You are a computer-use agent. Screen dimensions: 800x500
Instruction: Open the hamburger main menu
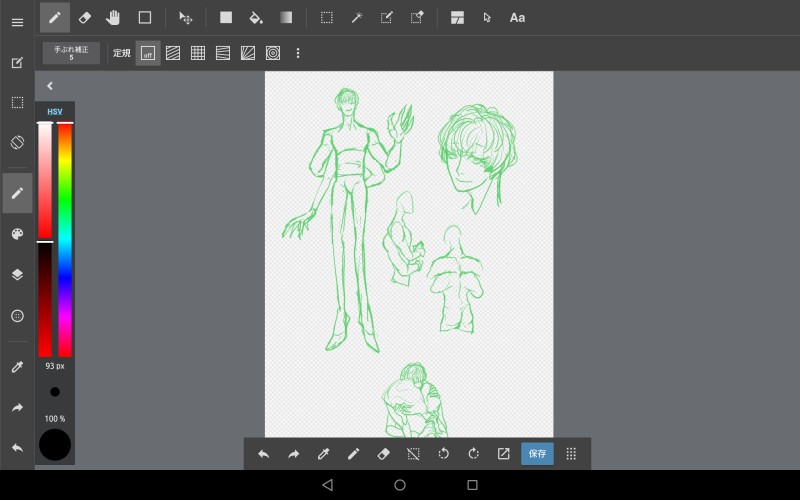(17, 22)
